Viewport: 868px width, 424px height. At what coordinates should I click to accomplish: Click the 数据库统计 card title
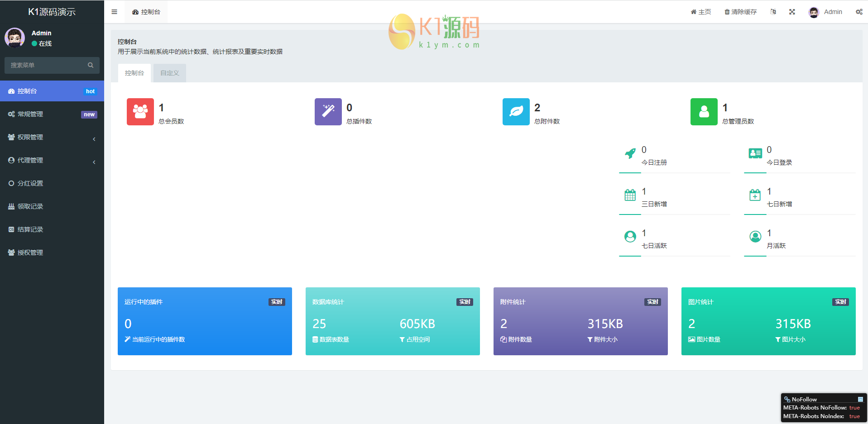328,302
